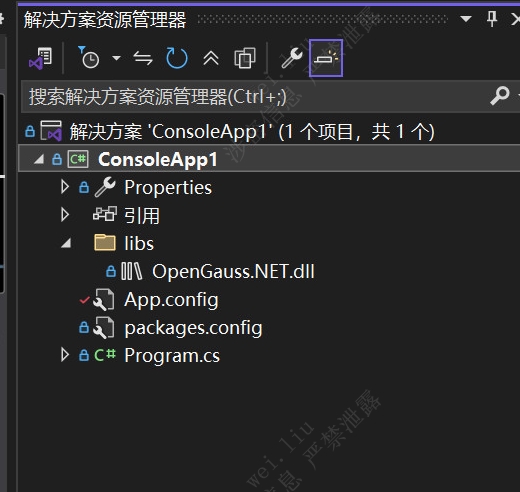Click the references icon beside 引用
Screen dimensions: 520x492
tap(105, 214)
